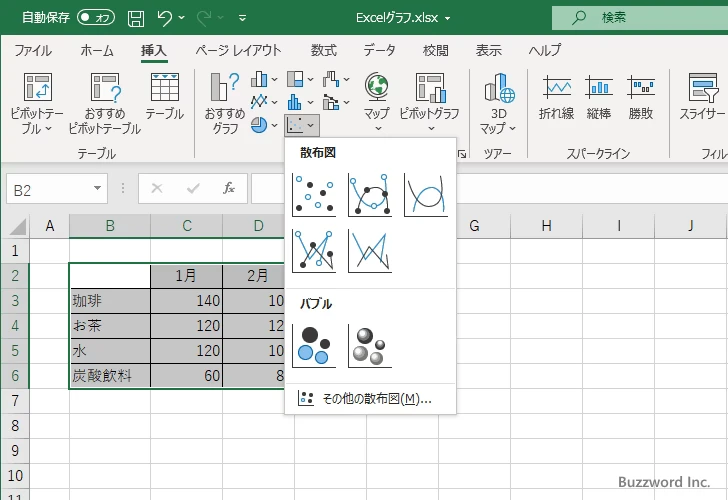Screen dimensions: 728x500
Task: Insert a 勝敗 sparkline
Action: click(x=641, y=97)
